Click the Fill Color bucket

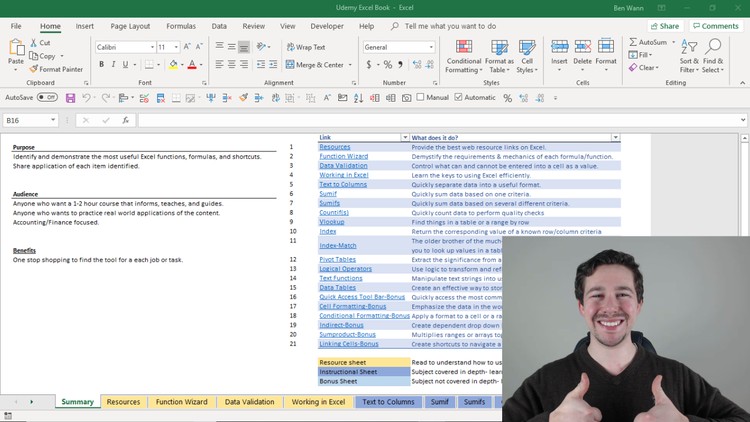coord(173,65)
